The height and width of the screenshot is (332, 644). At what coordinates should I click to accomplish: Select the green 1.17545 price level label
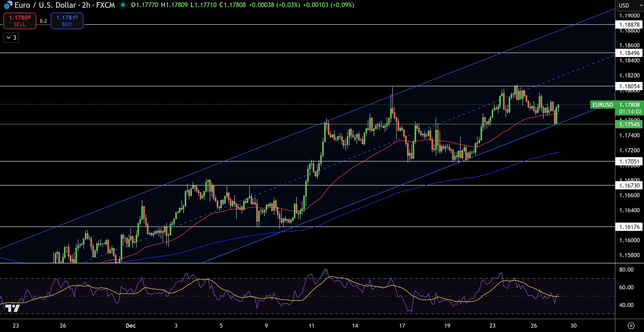click(629, 124)
